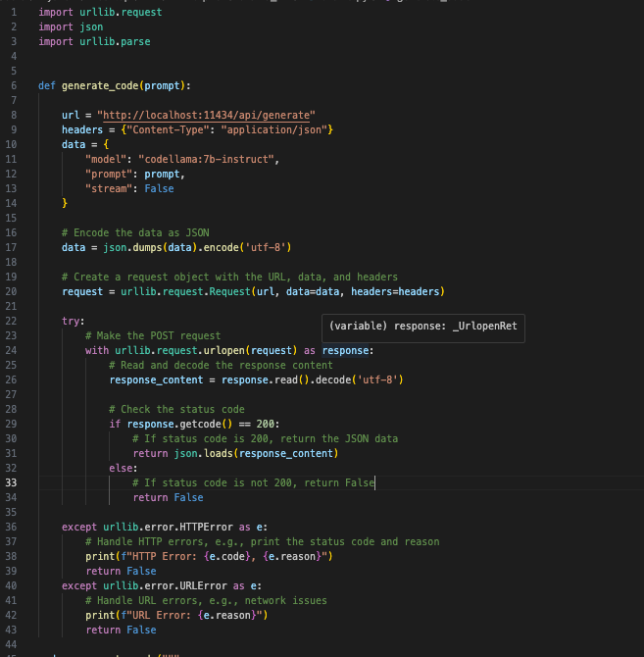Click the "(variable) response: _UrlopenRet" hover tooltip

pos(422,328)
